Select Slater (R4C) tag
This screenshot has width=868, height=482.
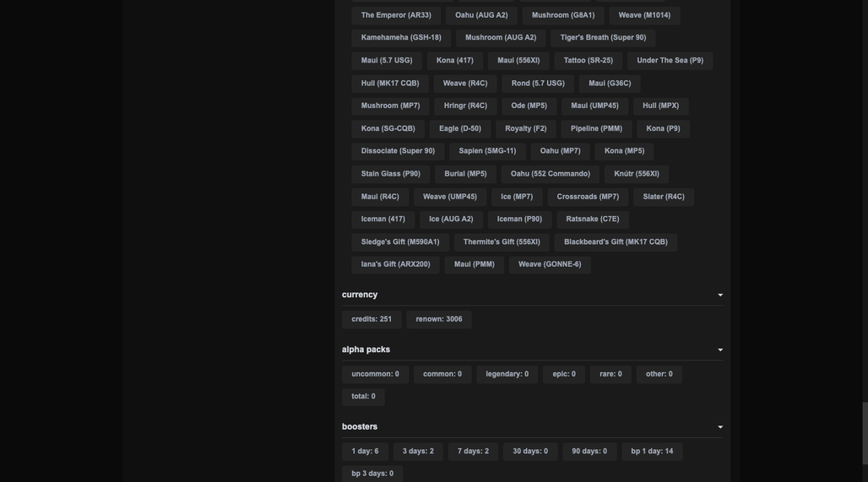pos(663,197)
